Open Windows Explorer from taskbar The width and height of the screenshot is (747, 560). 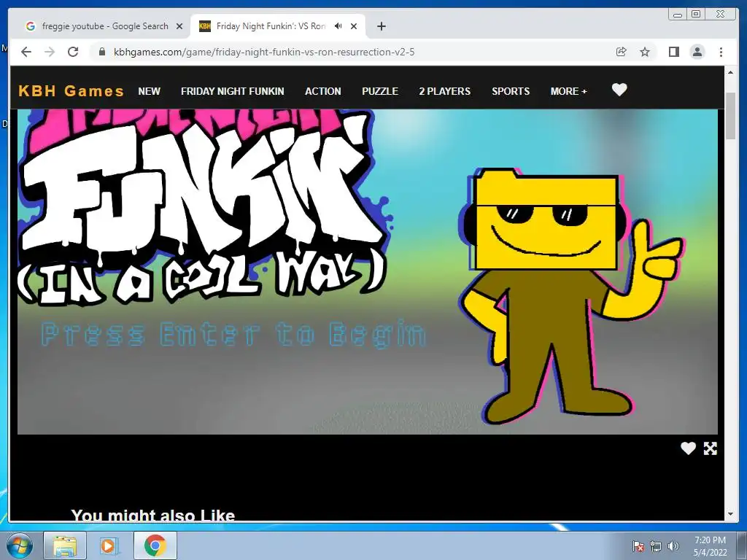point(65,545)
